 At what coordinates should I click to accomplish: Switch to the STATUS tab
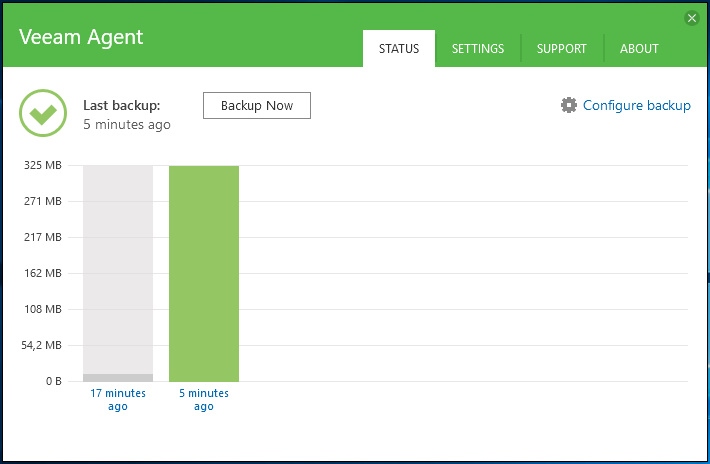click(x=399, y=48)
